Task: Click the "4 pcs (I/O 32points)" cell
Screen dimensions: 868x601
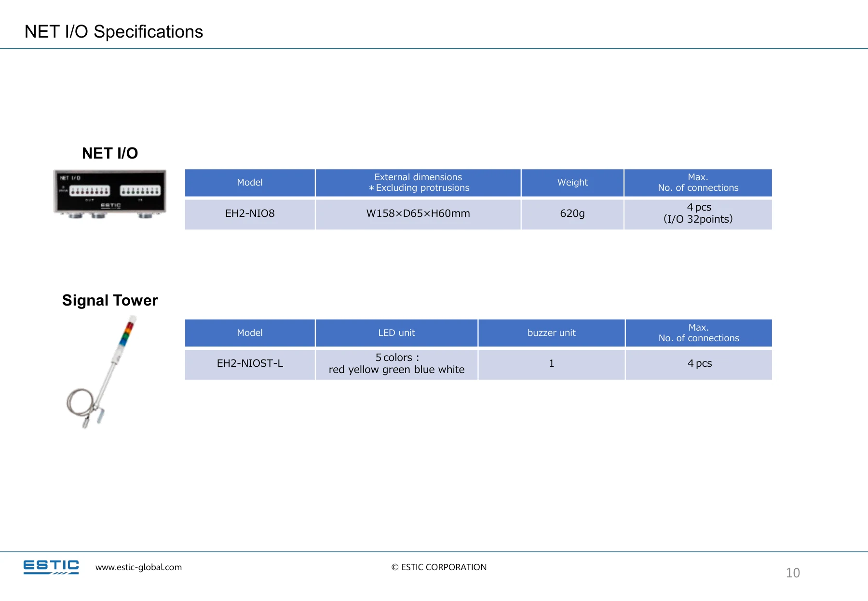Action: click(x=698, y=214)
